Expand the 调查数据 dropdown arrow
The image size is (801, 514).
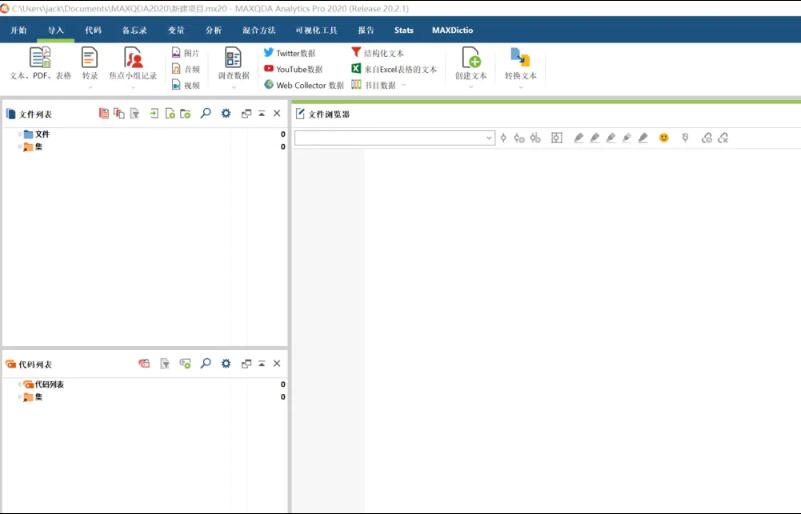pyautogui.click(x=234, y=87)
